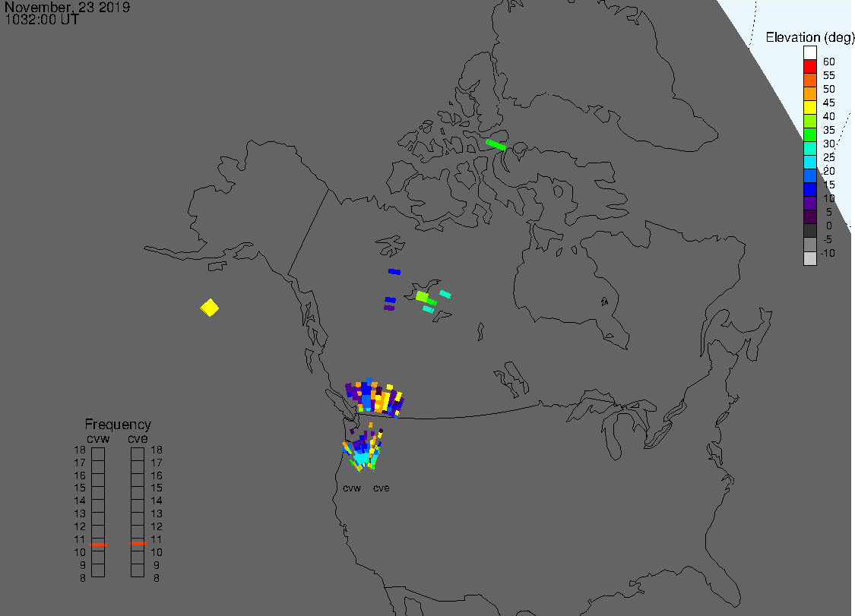Click the red frequency marker on cvw bar
The width and height of the screenshot is (855, 616).
pyautogui.click(x=98, y=544)
